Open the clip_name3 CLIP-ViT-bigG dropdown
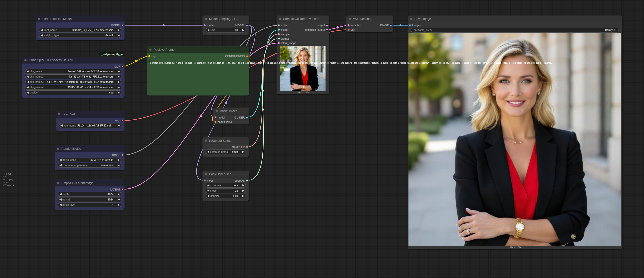Screen dimensions: 644x278 point(74,82)
